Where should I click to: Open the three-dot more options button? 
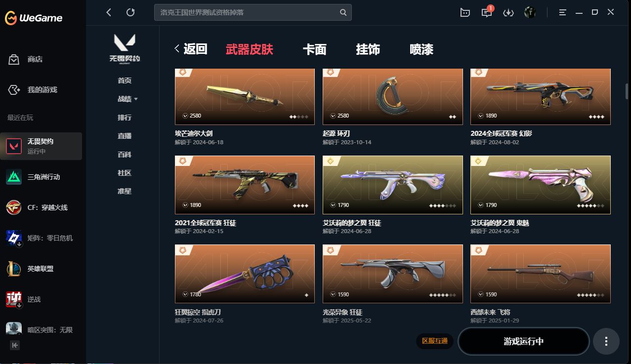606,341
